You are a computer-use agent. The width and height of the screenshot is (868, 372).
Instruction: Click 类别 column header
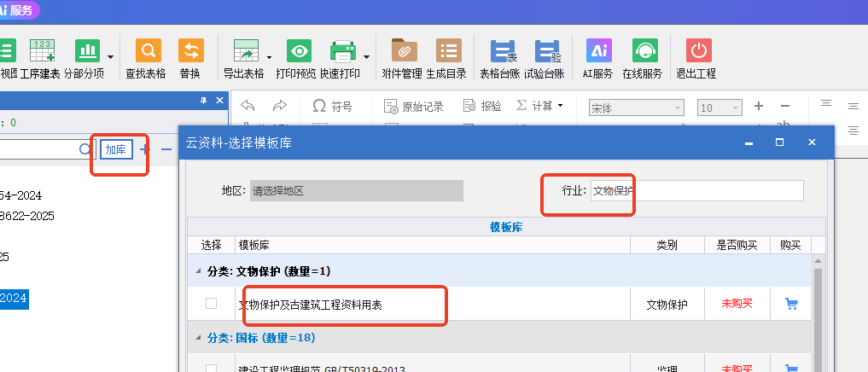tap(667, 245)
